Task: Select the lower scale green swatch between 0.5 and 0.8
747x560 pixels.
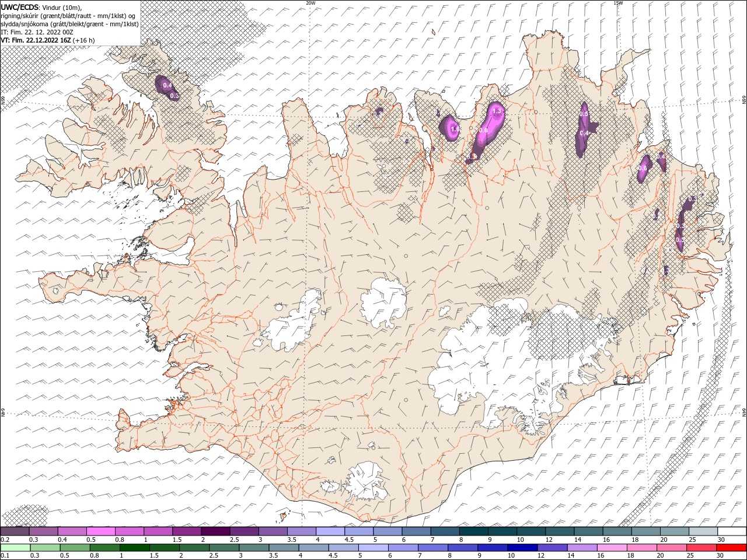Action: (75, 548)
